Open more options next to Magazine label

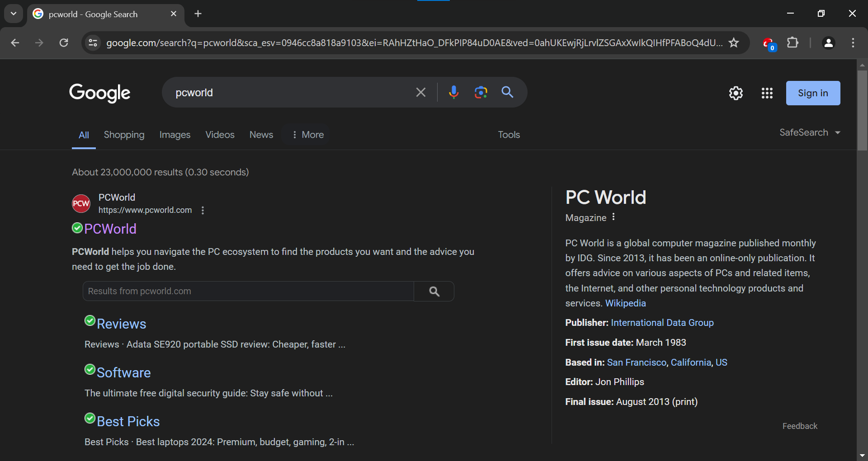tap(613, 217)
